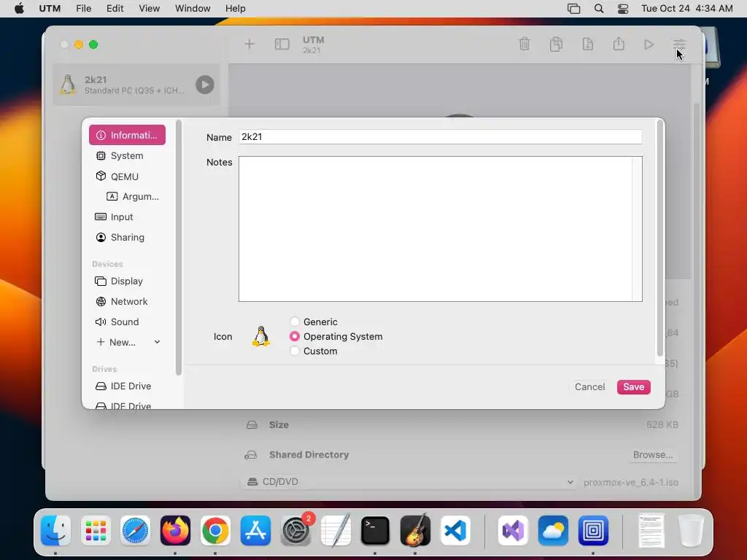Image resolution: width=747 pixels, height=560 pixels.
Task: Select the Custom icon radio option
Action: tap(295, 351)
